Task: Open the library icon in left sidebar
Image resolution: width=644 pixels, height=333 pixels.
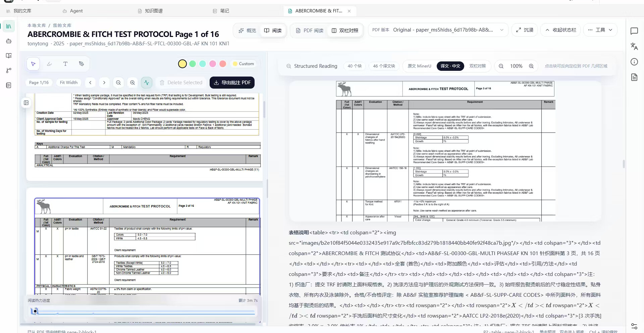Action: (9, 26)
